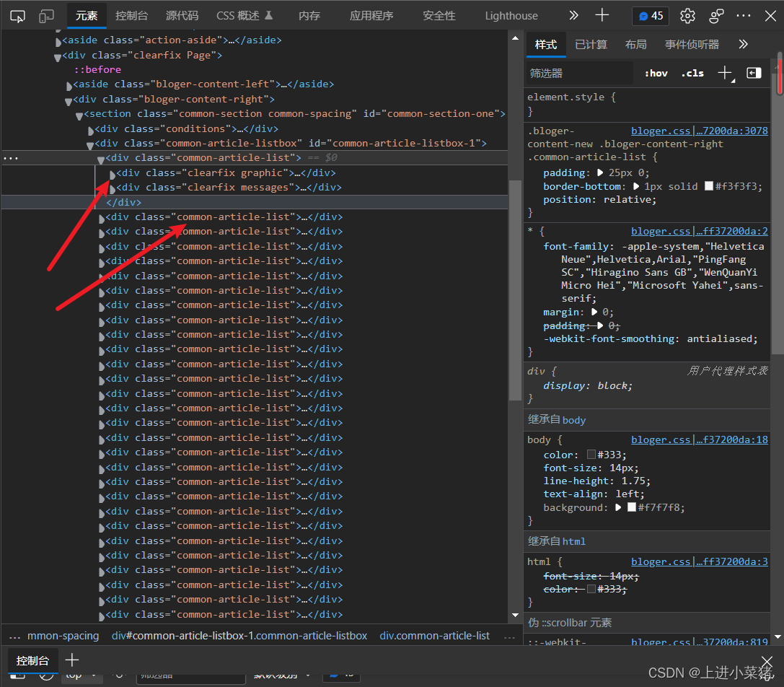The height and width of the screenshot is (687, 784).
Task: Toggle device emulation icon
Action: click(46, 16)
